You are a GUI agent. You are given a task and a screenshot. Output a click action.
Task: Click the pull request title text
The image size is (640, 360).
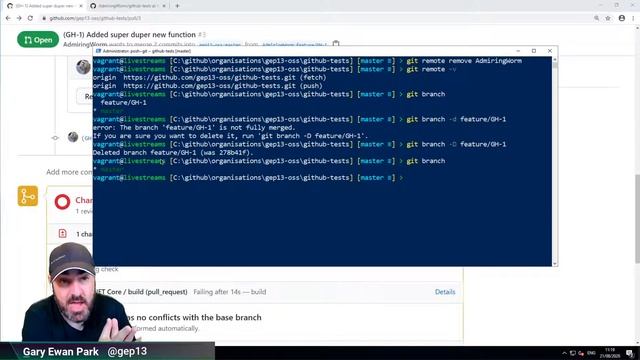[129, 35]
